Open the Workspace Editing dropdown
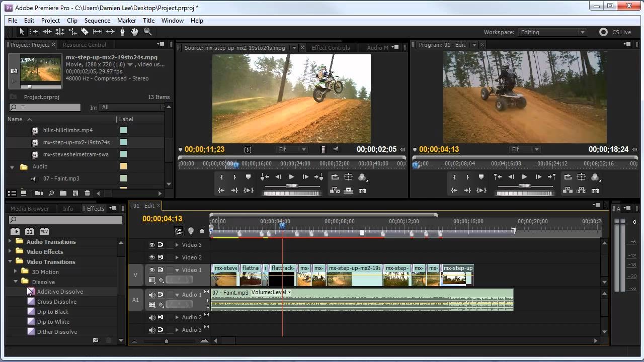The image size is (644, 362). coord(552,32)
